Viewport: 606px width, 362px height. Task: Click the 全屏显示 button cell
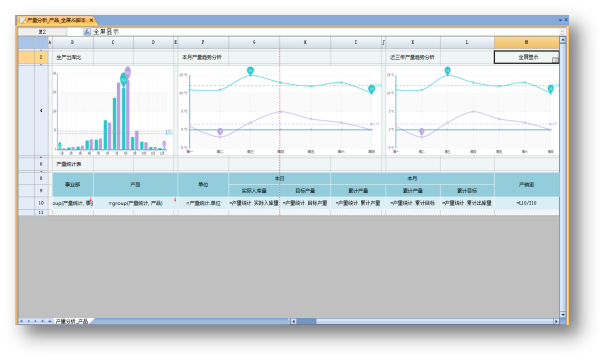click(x=526, y=57)
